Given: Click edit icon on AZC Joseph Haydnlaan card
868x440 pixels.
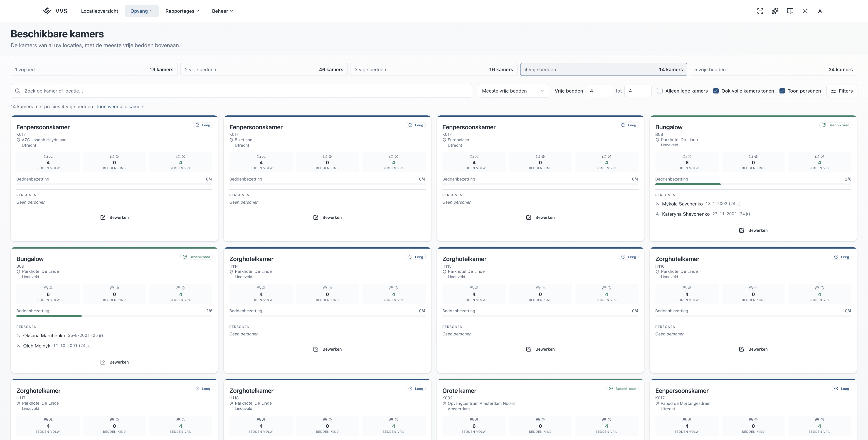Looking at the screenshot, I should [x=103, y=218].
